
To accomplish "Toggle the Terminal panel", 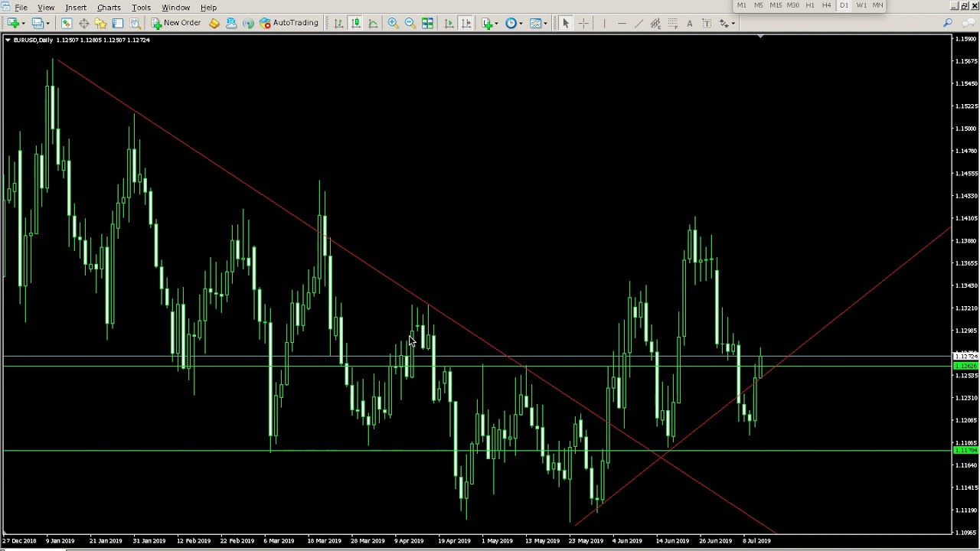I will tap(117, 23).
